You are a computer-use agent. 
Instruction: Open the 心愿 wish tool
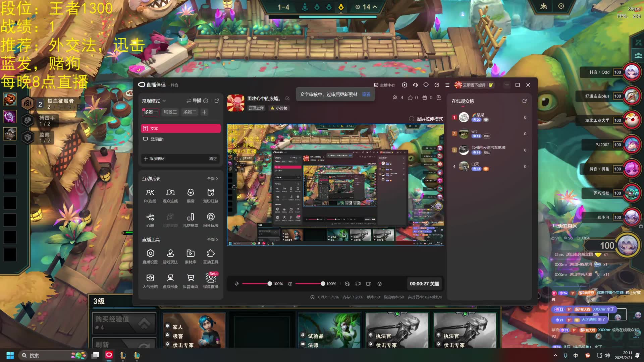coord(150,220)
